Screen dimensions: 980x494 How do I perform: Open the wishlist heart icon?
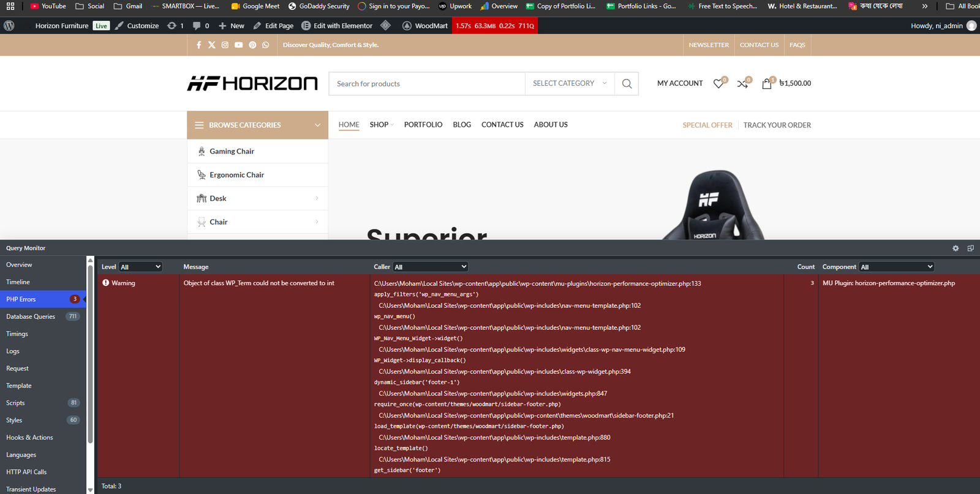719,83
